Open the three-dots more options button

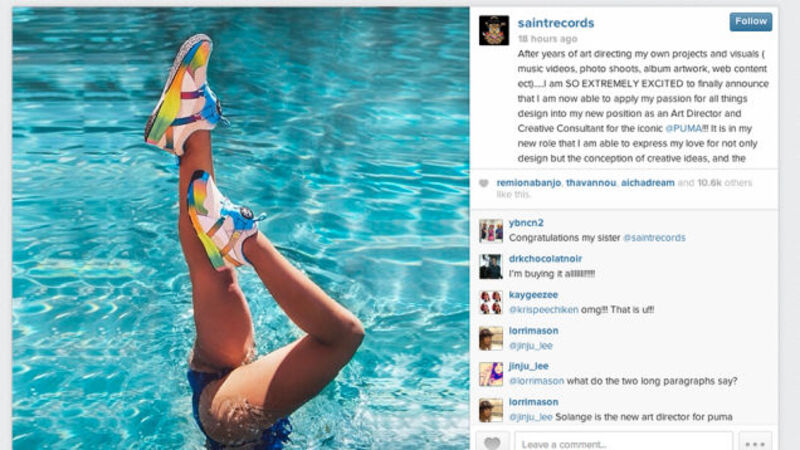tap(755, 442)
